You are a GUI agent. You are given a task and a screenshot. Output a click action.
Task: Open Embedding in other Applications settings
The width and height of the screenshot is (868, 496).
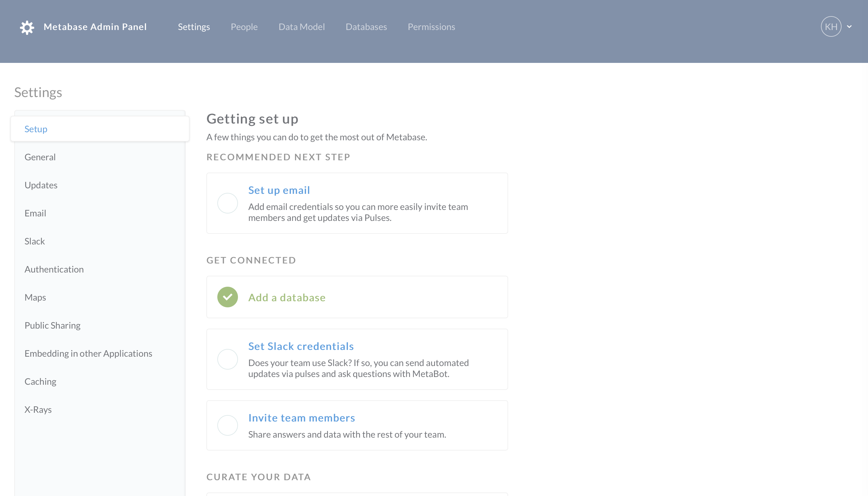[88, 353]
